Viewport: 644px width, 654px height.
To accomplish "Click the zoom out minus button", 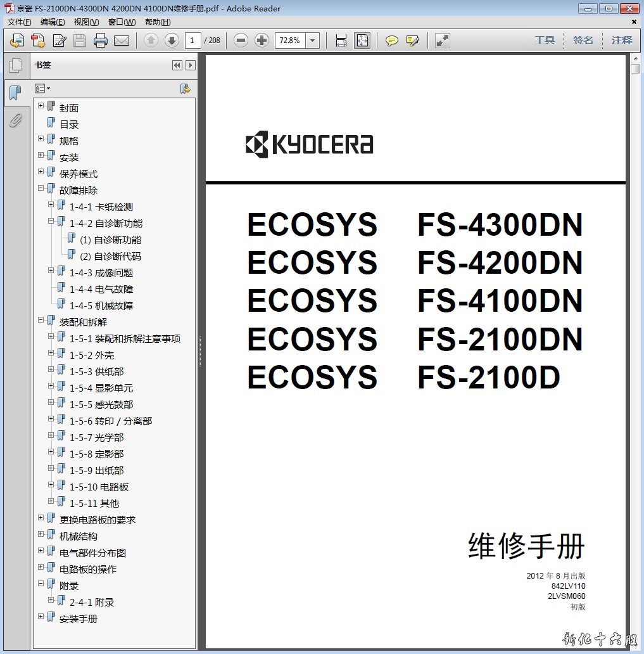I will coord(241,41).
